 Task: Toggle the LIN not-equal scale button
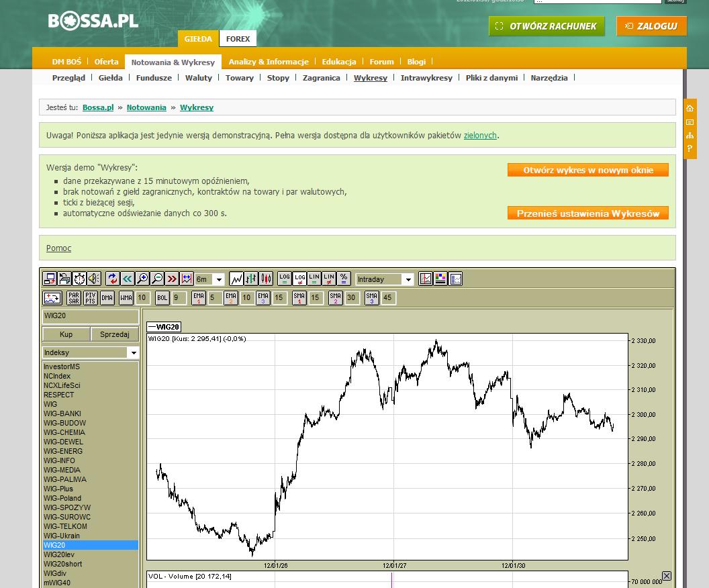coord(329,279)
